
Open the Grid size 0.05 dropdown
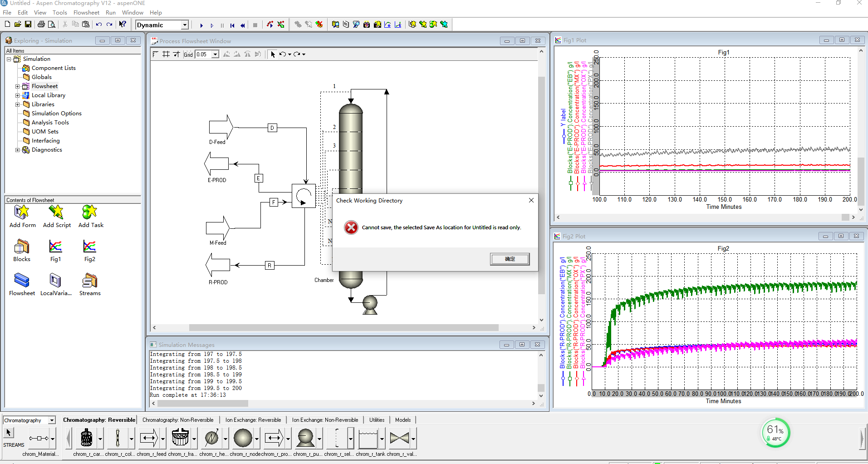point(215,54)
